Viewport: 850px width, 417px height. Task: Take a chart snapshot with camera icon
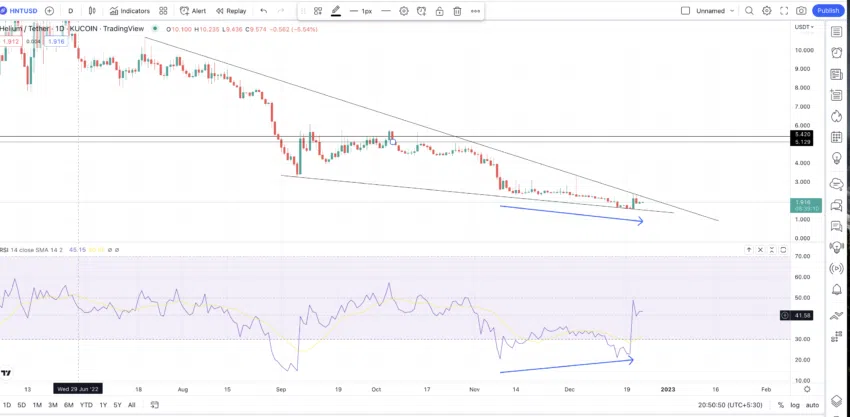click(801, 11)
